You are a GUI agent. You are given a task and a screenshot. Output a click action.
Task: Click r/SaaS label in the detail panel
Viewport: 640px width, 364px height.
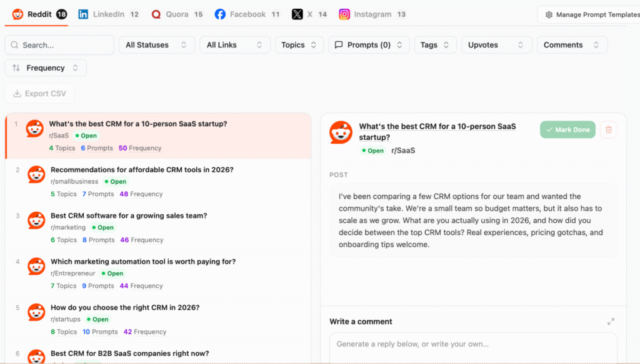[403, 150]
